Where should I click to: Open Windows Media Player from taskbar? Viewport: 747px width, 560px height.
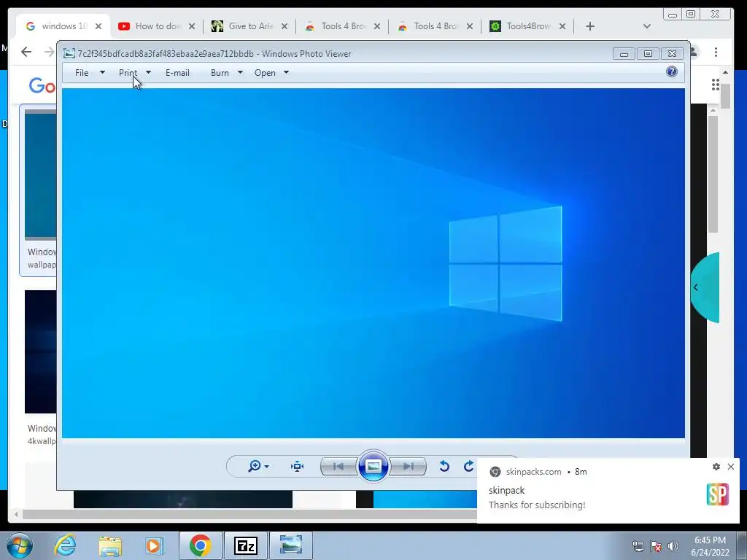click(154, 545)
